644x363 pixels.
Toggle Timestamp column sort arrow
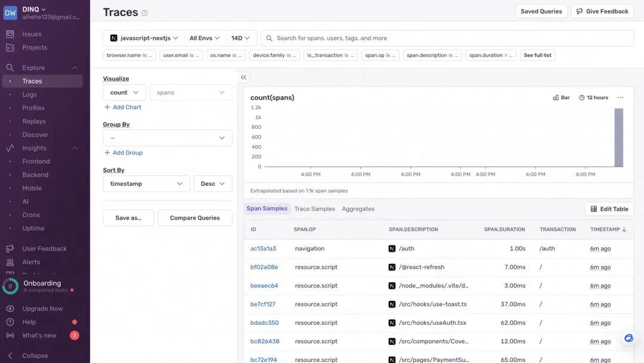point(624,229)
